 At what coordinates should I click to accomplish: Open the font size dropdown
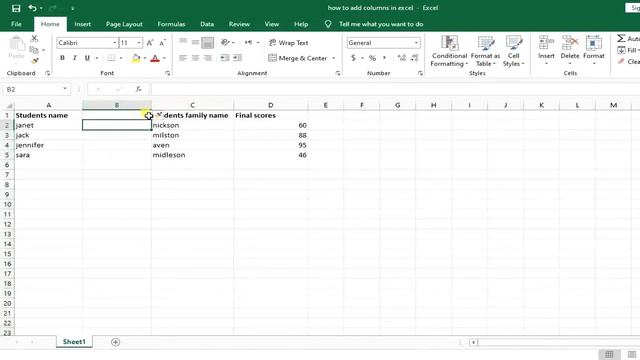(x=139, y=43)
